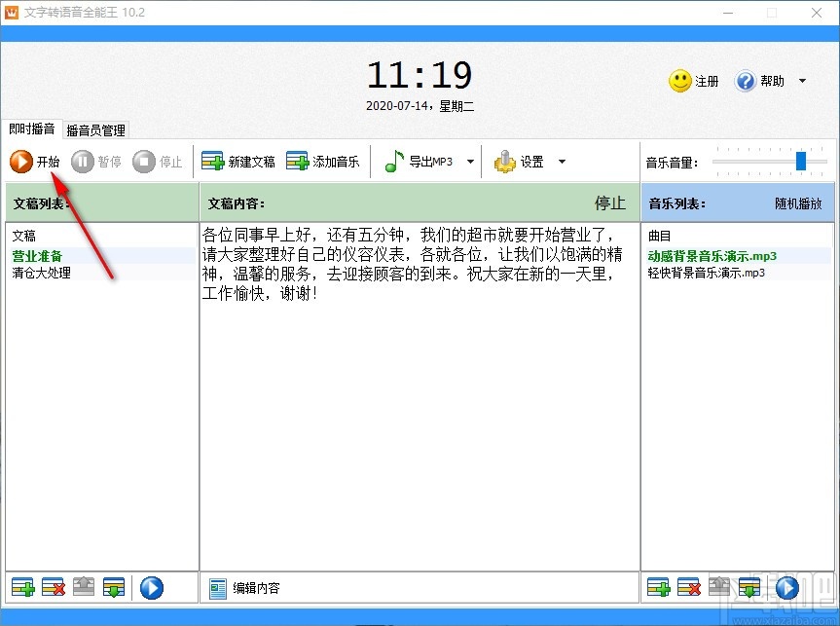The image size is (840, 626).
Task: Play selected script using blue play icon
Action: [x=152, y=587]
